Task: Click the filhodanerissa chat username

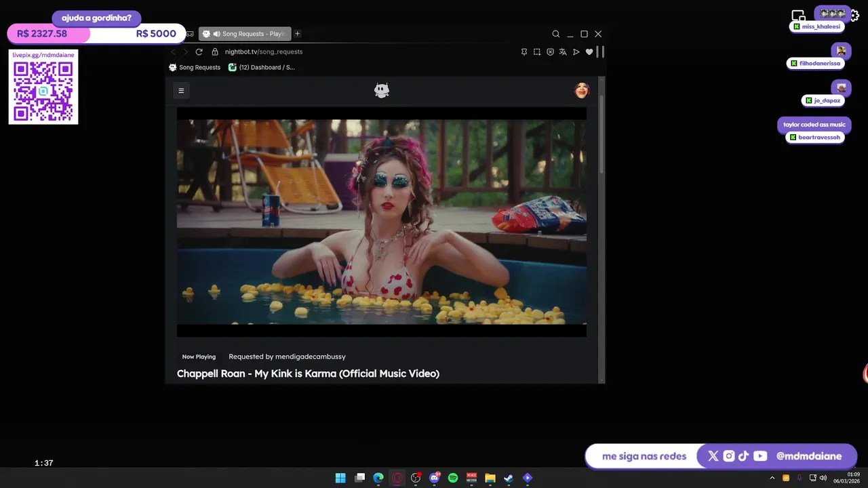Action: click(820, 64)
